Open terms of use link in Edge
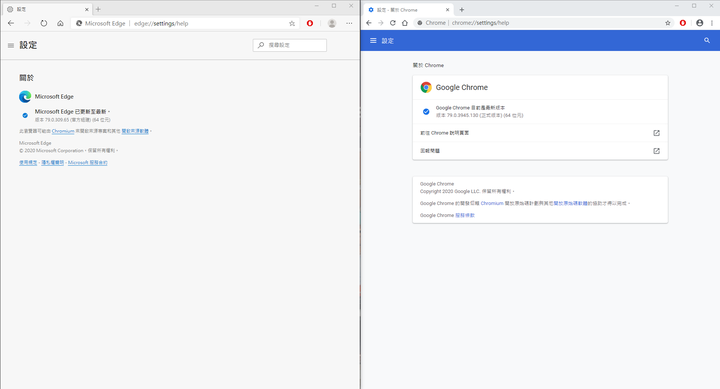The image size is (720, 389). (28, 163)
